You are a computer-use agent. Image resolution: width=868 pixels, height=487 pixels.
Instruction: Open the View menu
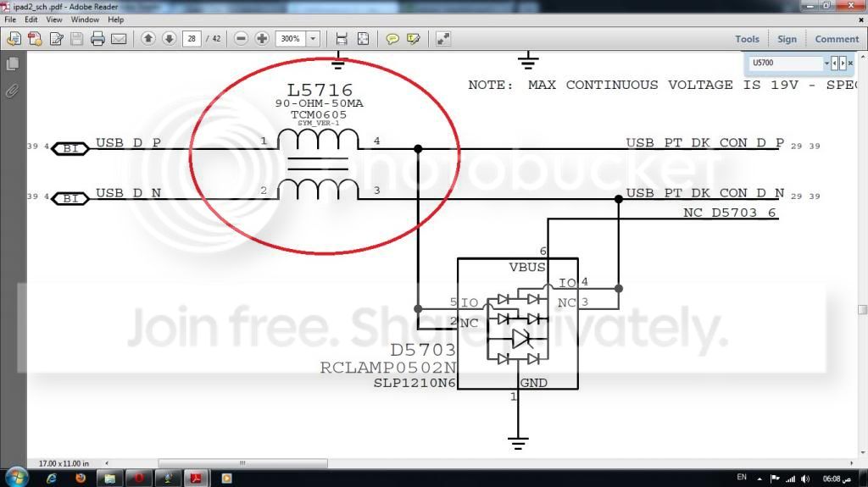point(54,19)
